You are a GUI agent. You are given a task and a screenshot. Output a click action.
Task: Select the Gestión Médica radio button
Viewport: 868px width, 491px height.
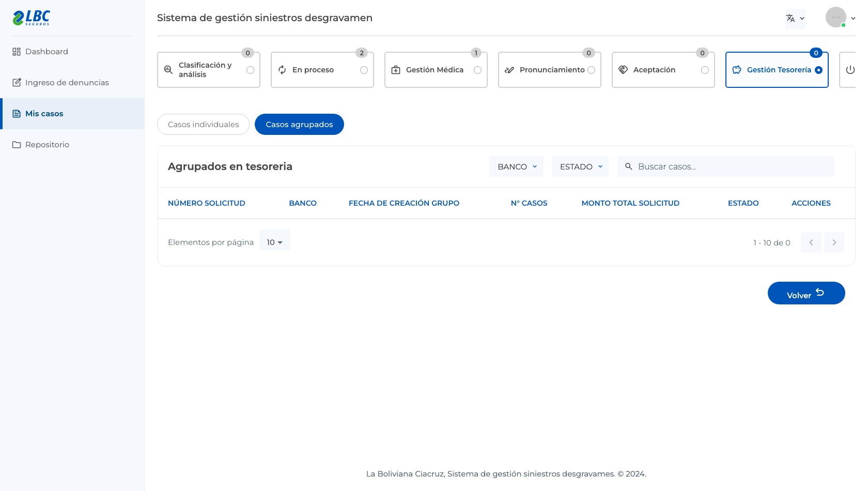tap(478, 70)
